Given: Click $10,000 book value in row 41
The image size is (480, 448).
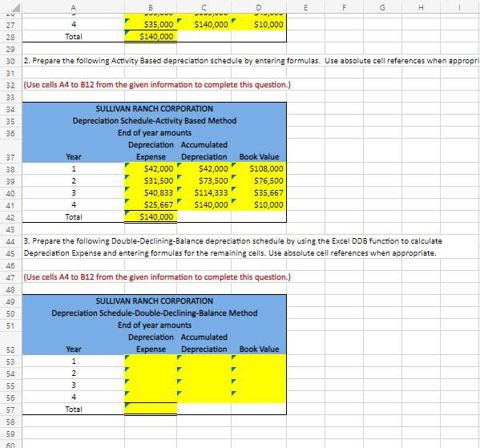Looking at the screenshot, I should pyautogui.click(x=259, y=204).
